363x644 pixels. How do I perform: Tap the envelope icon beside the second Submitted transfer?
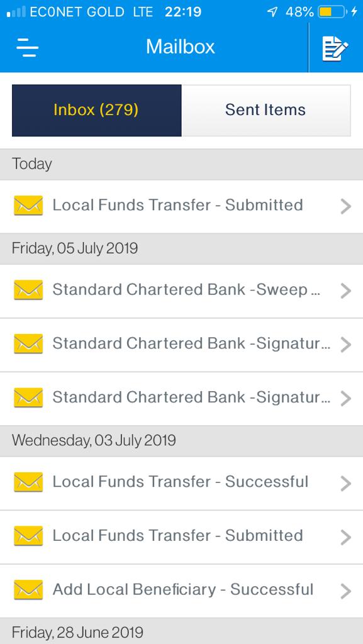(28, 536)
